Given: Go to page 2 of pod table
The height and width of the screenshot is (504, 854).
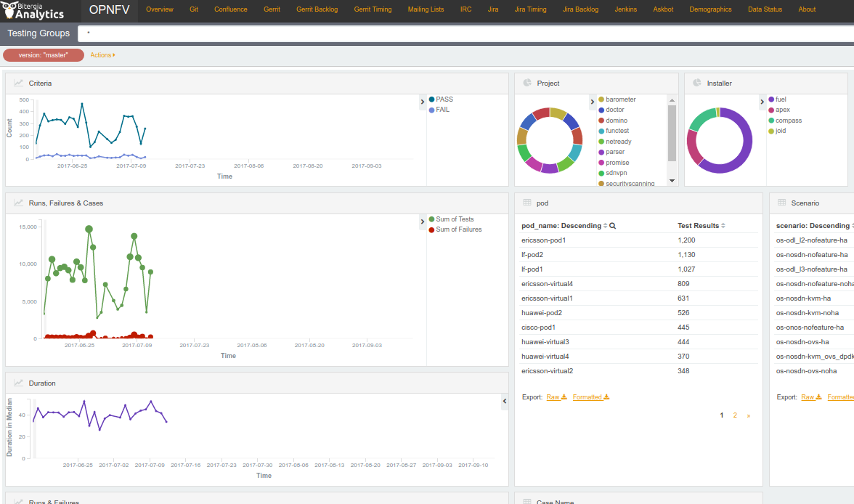Looking at the screenshot, I should 735,415.
